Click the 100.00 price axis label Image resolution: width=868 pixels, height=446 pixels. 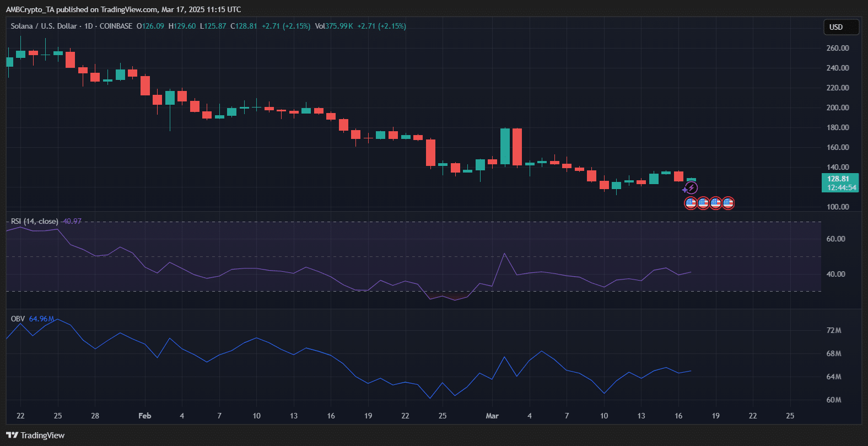(x=838, y=207)
